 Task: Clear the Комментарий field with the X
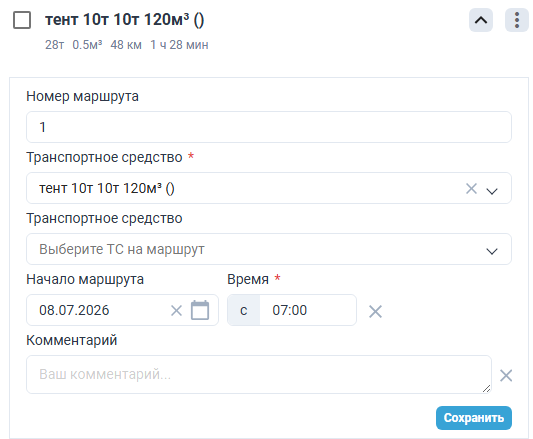(x=506, y=376)
